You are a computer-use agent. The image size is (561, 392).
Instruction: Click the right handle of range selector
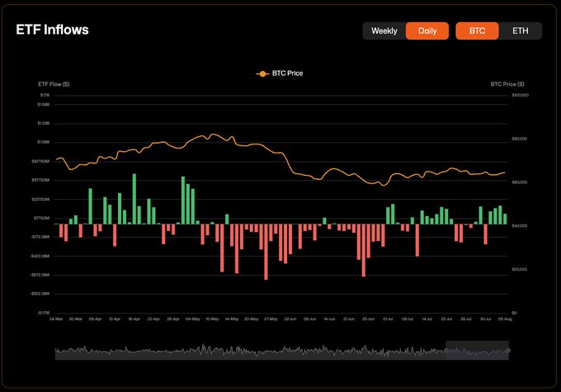(x=508, y=350)
